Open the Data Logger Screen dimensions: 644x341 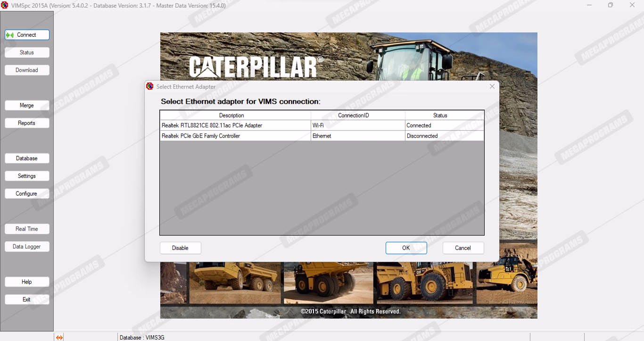[27, 247]
